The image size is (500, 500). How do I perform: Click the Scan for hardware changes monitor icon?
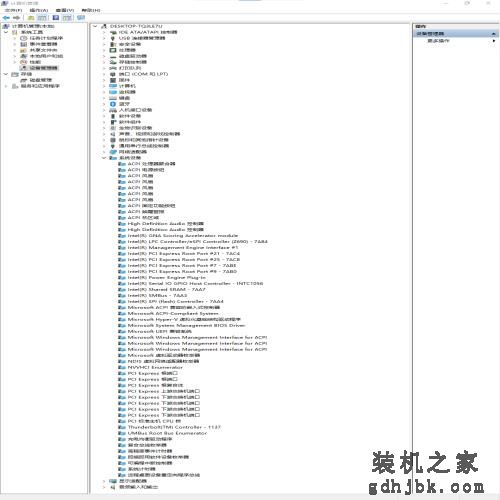(x=81, y=18)
